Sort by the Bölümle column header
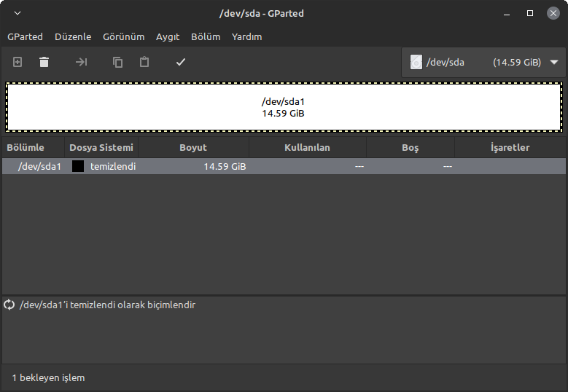Image resolution: width=568 pixels, height=392 pixels. [33, 147]
